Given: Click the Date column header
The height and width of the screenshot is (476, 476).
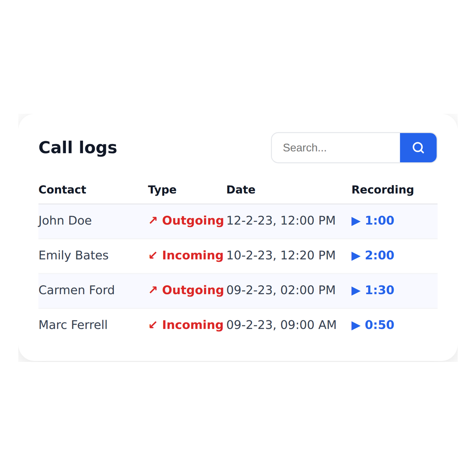Looking at the screenshot, I should pos(241,190).
